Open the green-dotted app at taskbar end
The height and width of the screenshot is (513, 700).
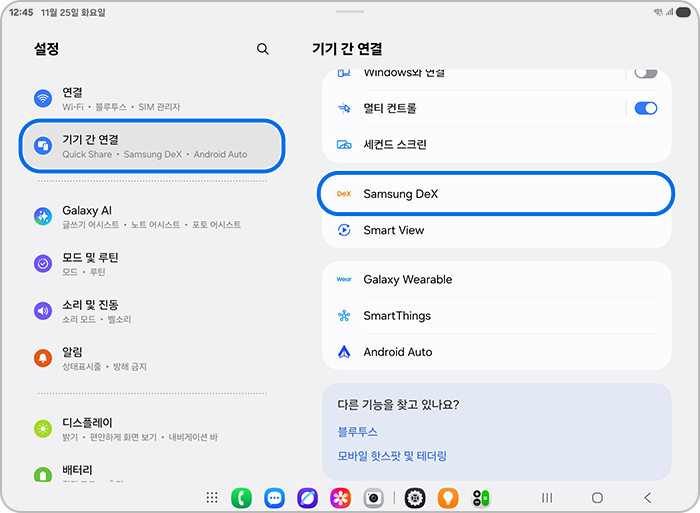pyautogui.click(x=481, y=498)
